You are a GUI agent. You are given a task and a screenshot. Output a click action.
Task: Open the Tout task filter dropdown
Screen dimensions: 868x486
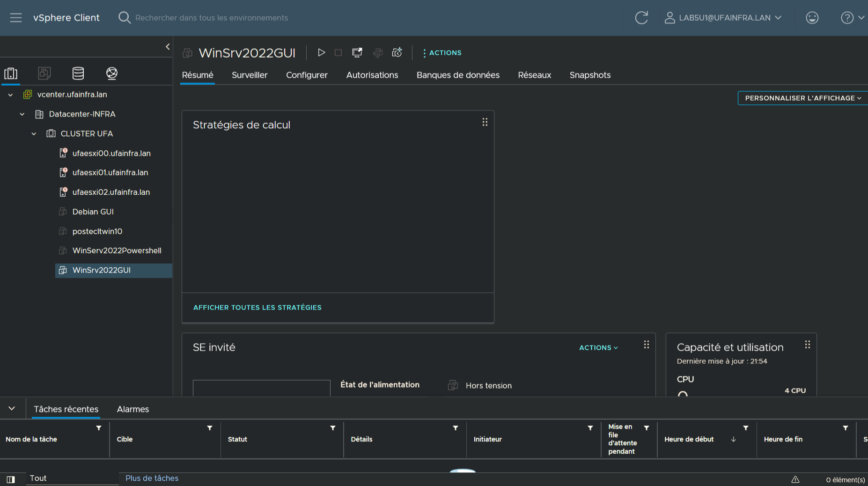coord(72,478)
